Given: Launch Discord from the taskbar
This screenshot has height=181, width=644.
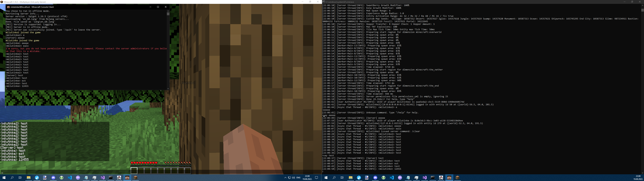Looking at the screenshot, I should coord(375,178).
